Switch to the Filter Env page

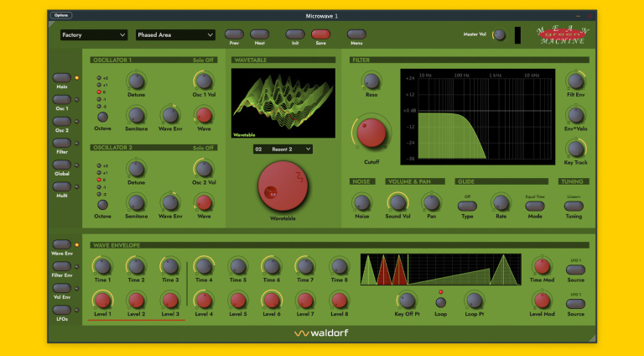pyautogui.click(x=63, y=266)
